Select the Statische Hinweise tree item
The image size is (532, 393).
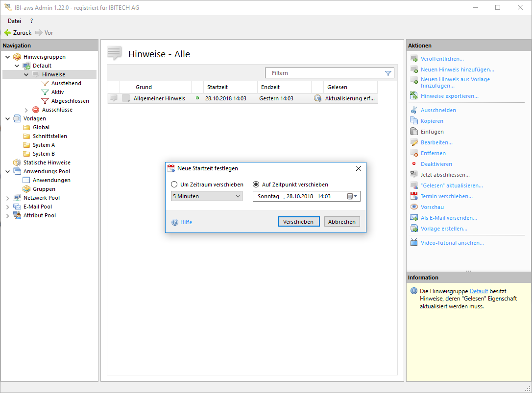click(x=47, y=162)
